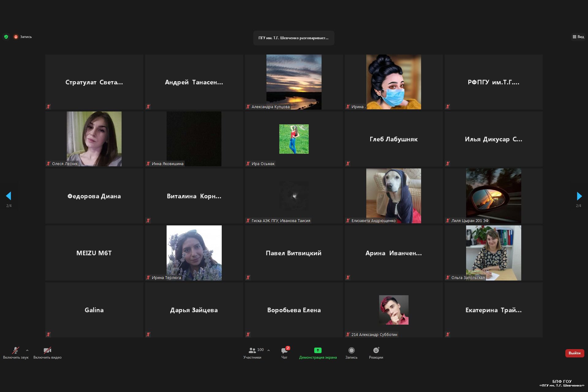
Task: Click the Стратулат Света participant tile
Action: click(x=94, y=82)
